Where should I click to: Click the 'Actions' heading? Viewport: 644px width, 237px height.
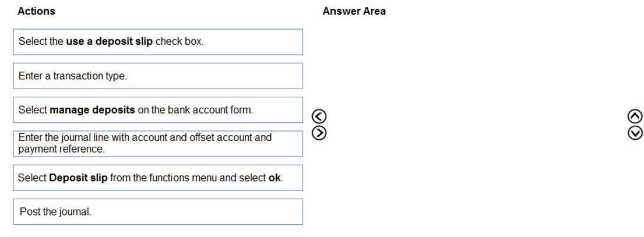click(36, 12)
